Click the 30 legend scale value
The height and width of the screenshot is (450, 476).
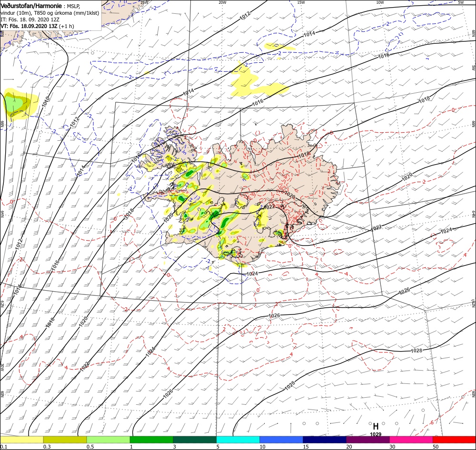click(x=392, y=447)
